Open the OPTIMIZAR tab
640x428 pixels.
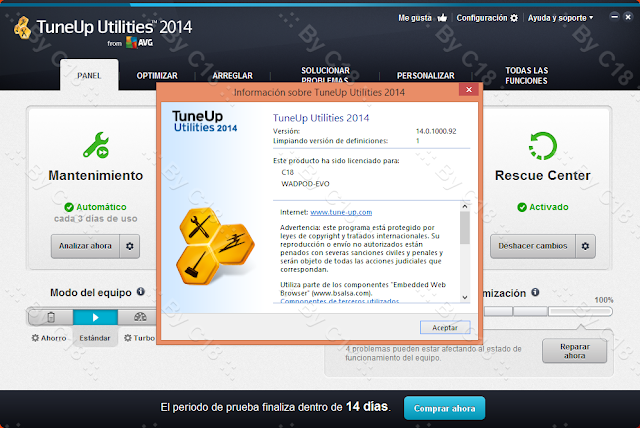pos(157,75)
